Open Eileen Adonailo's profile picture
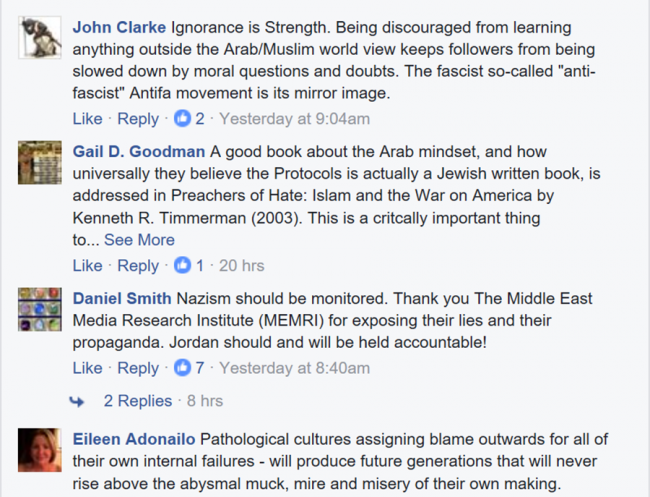The height and width of the screenshot is (497, 650). [x=40, y=450]
